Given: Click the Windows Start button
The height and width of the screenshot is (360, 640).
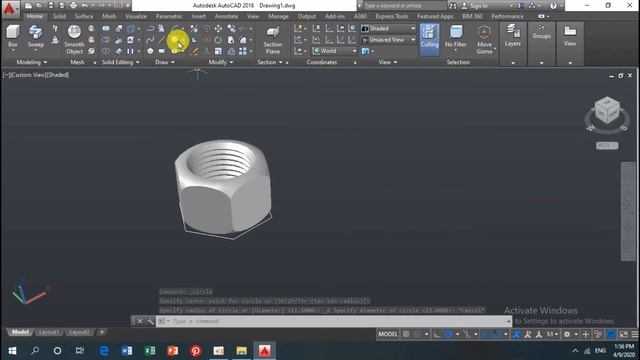Looking at the screenshot, I should pyautogui.click(x=12, y=351).
